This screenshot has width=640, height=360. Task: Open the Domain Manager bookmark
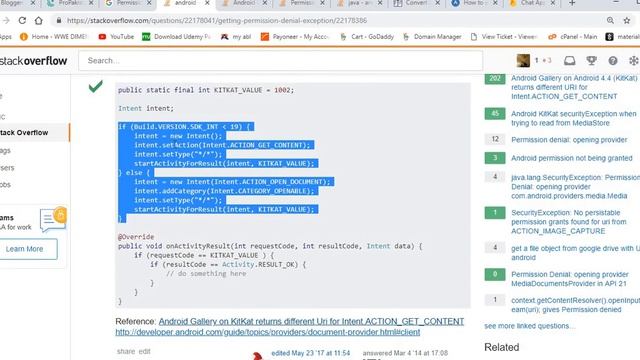[432, 37]
